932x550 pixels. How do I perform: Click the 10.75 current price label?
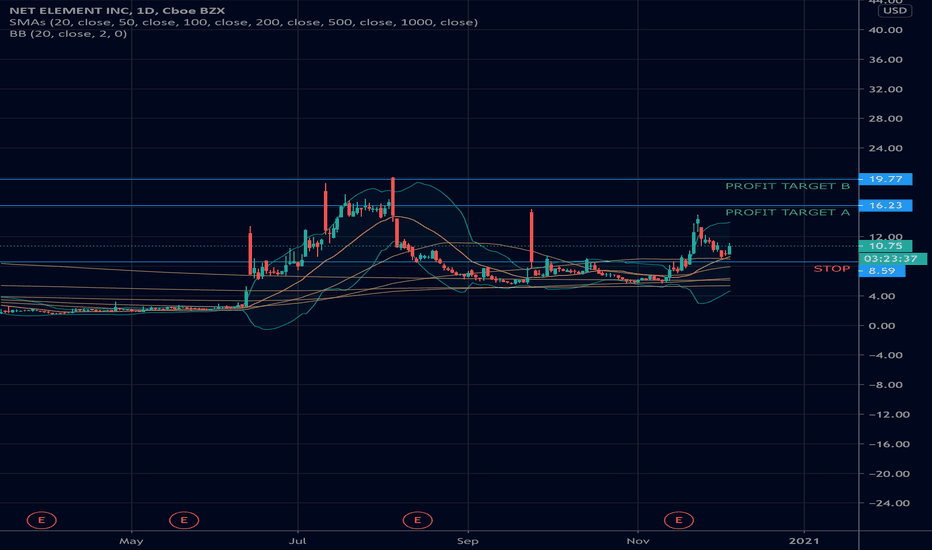tap(886, 246)
